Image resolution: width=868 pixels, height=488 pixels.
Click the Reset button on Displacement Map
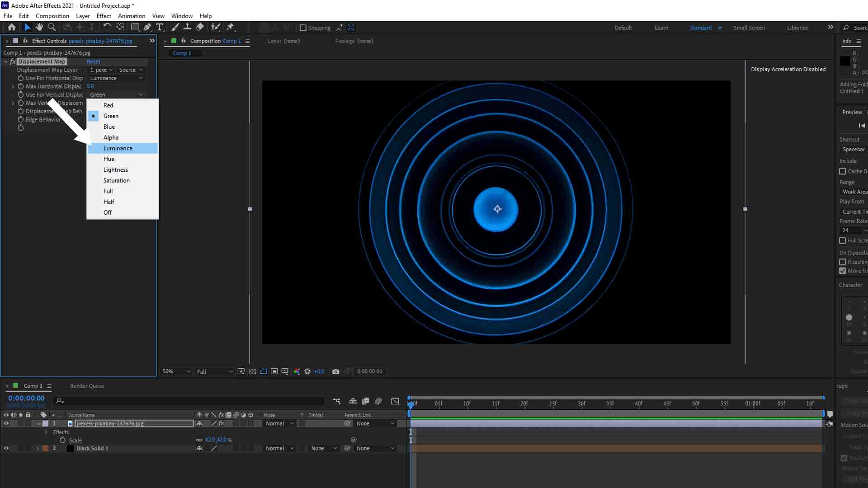coord(94,61)
